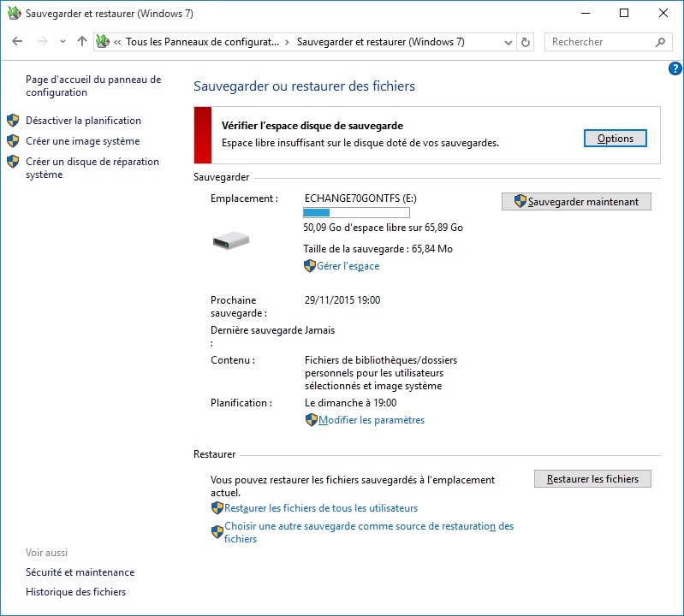
Task: Open Page d'accueil du panneau de configuration
Action: [93, 86]
